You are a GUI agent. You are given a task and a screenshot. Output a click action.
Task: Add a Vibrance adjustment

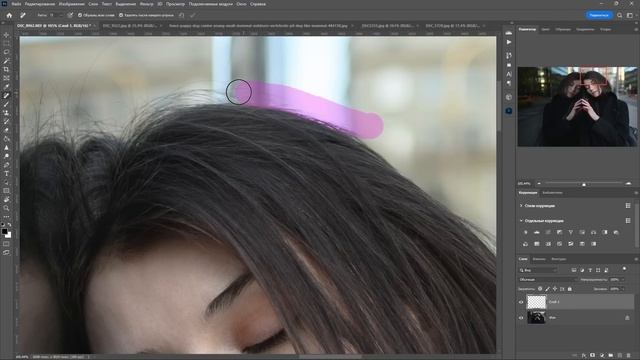[x=571, y=232]
